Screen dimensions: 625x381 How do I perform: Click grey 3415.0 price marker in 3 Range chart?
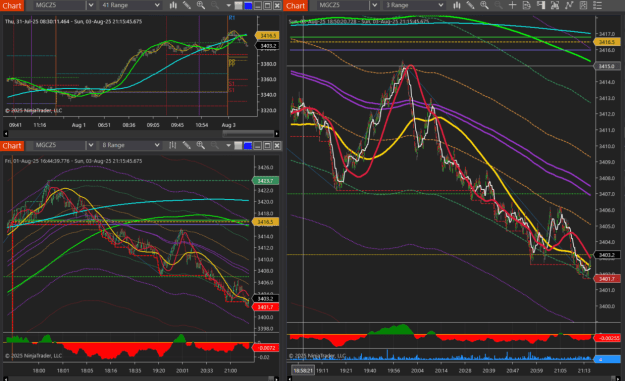tap(607, 66)
